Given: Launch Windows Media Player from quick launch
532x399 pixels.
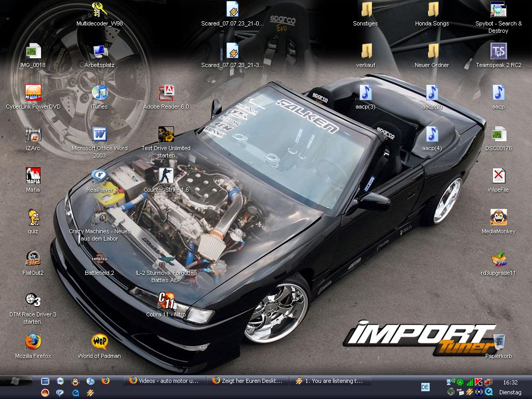Looking at the screenshot, I should pyautogui.click(x=60, y=381).
